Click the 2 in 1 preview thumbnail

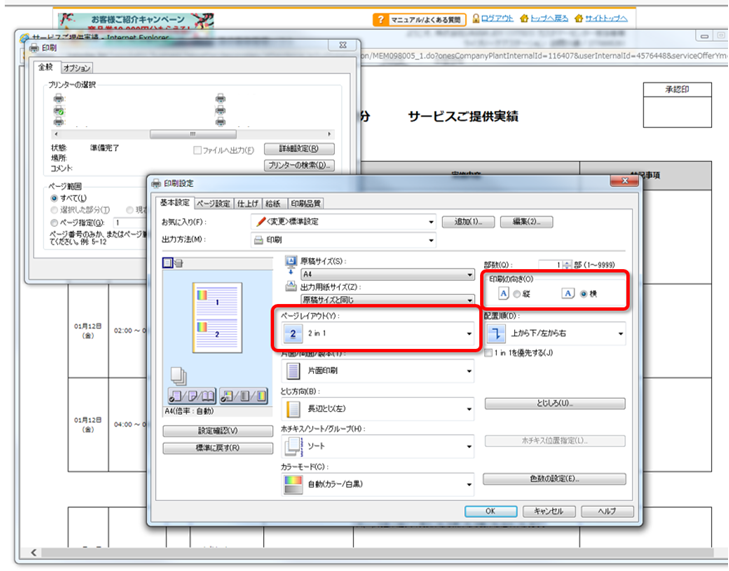[x=217, y=318]
